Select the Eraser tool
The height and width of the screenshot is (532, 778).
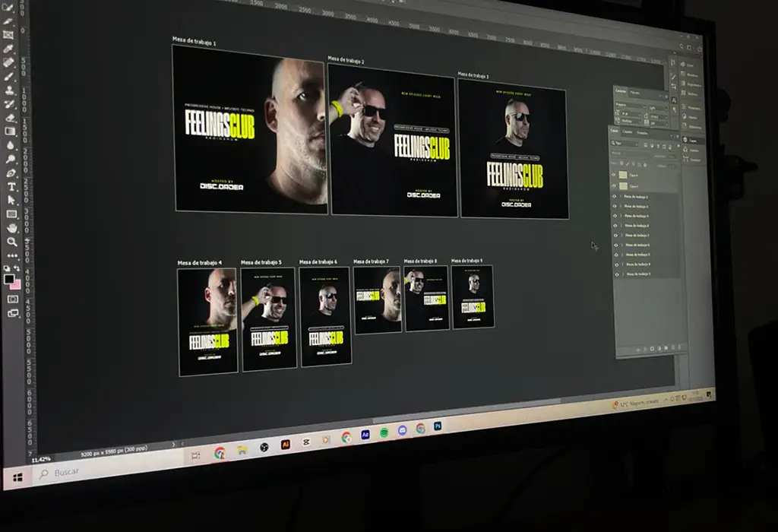pos(11,118)
